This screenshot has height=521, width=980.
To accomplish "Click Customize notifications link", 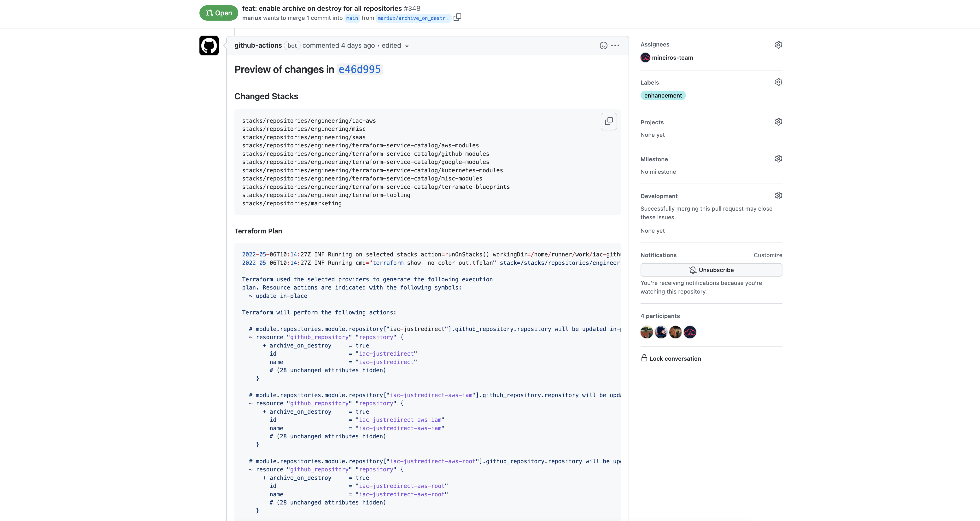I will pyautogui.click(x=768, y=255).
